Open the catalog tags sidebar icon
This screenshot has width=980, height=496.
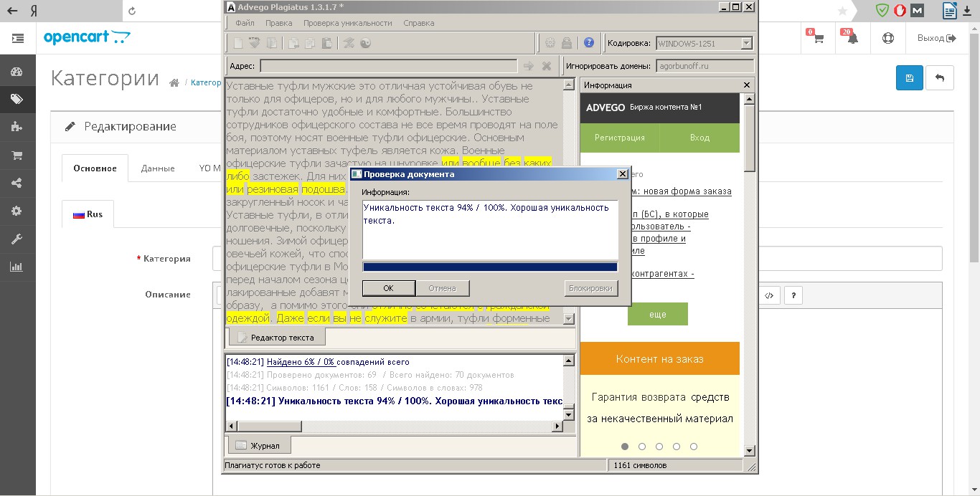17,99
